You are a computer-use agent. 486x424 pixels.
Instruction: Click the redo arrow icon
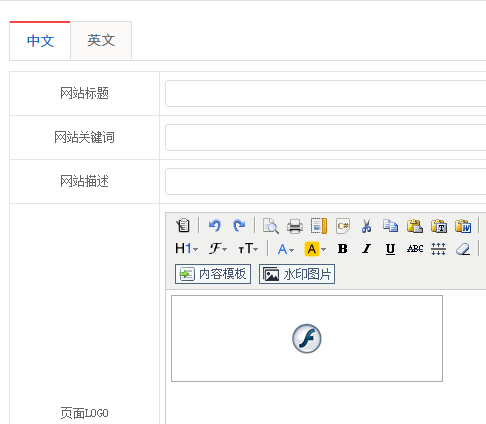[x=239, y=226]
